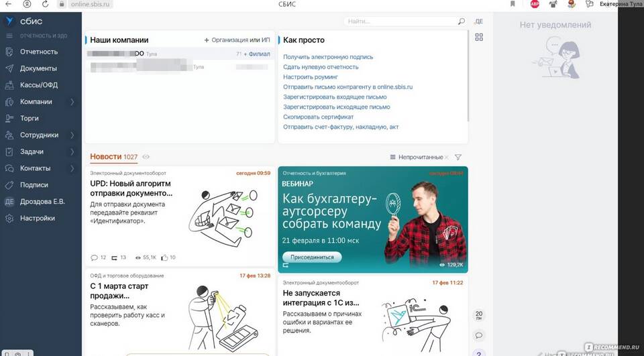
Task: Click the Yandex Я browser button
Action: coord(27,4)
